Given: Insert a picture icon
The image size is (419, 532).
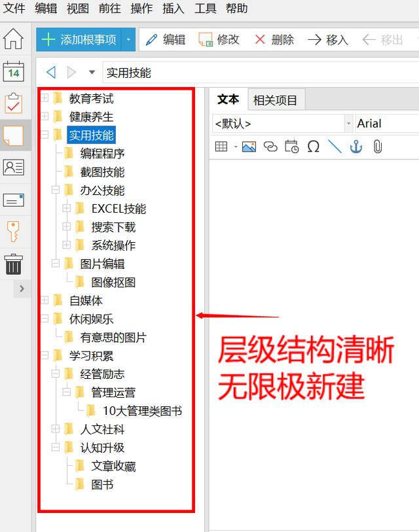Looking at the screenshot, I should (x=249, y=147).
